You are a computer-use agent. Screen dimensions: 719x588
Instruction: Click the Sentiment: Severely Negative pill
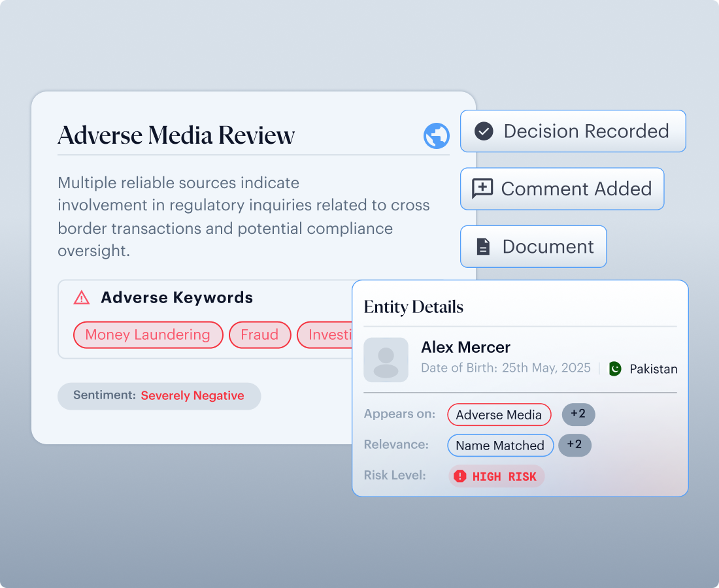159,396
